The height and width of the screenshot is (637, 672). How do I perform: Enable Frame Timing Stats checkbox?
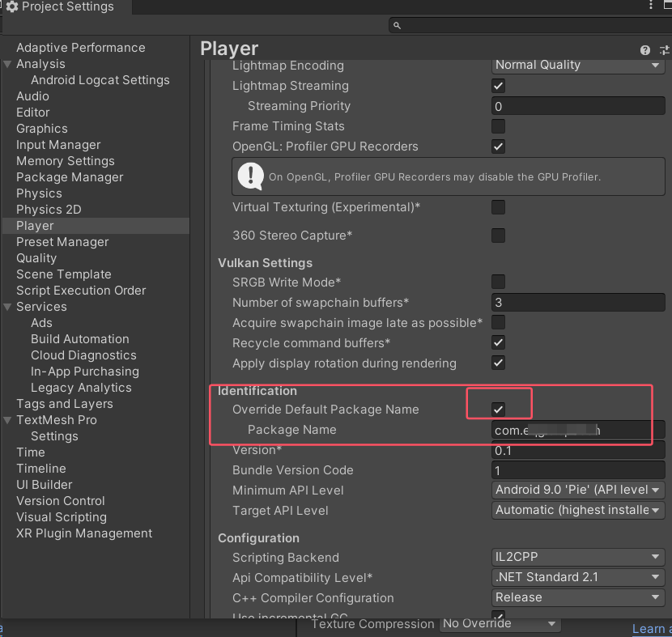(x=498, y=126)
